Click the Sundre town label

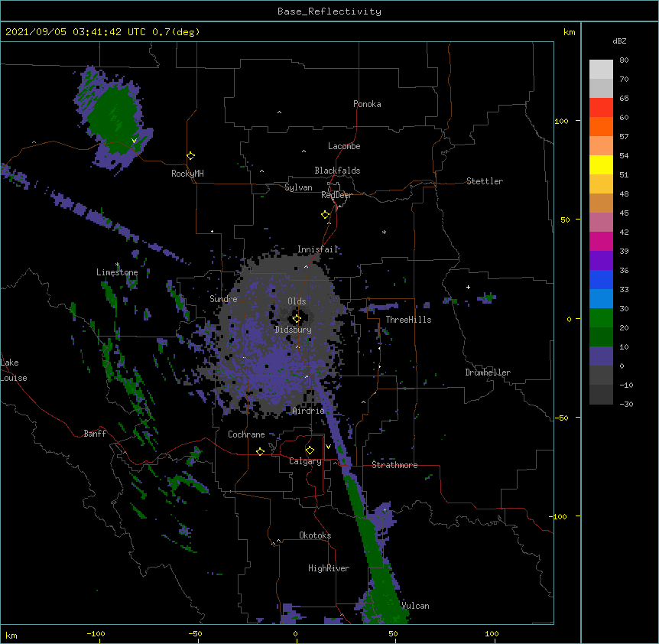(223, 299)
